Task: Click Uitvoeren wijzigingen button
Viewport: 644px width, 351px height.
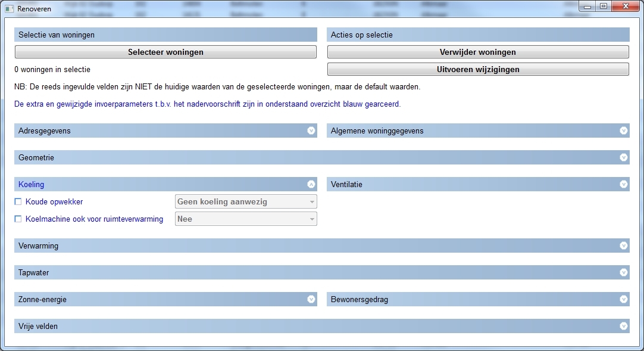Action: pos(478,70)
